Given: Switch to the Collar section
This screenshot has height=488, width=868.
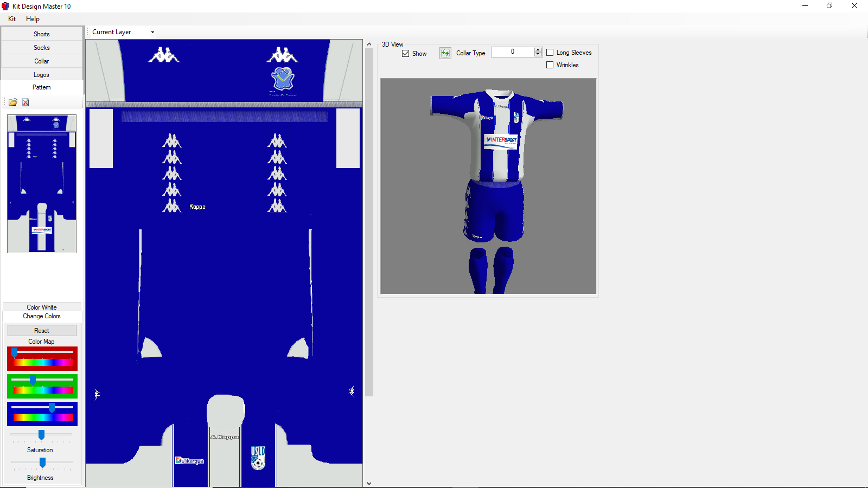Looking at the screenshot, I should [42, 61].
